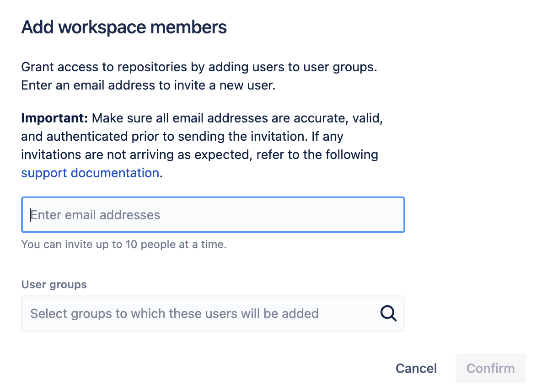
Task: Click the Select groups placeholder text
Action: [174, 313]
